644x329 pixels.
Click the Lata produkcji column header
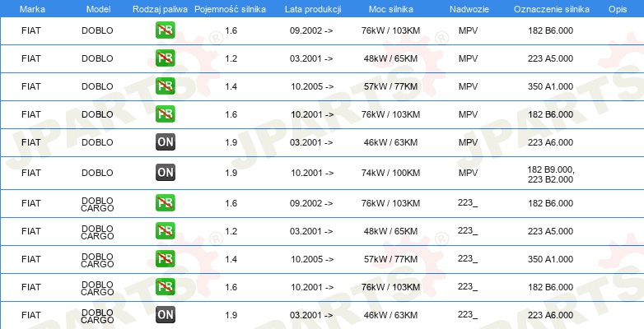coord(313,9)
